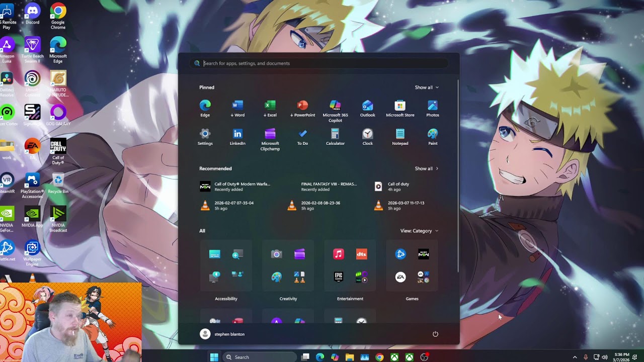Open the Apple Music icon in Entertainment
Image resolution: width=644 pixels, height=362 pixels.
click(x=339, y=254)
